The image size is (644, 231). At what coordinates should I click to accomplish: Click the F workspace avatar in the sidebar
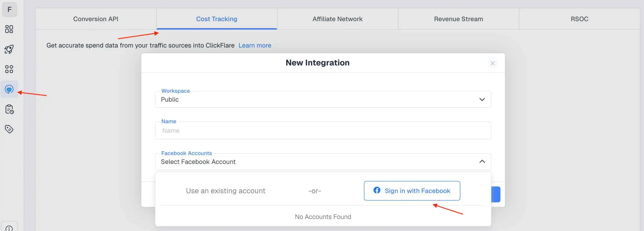pos(10,10)
